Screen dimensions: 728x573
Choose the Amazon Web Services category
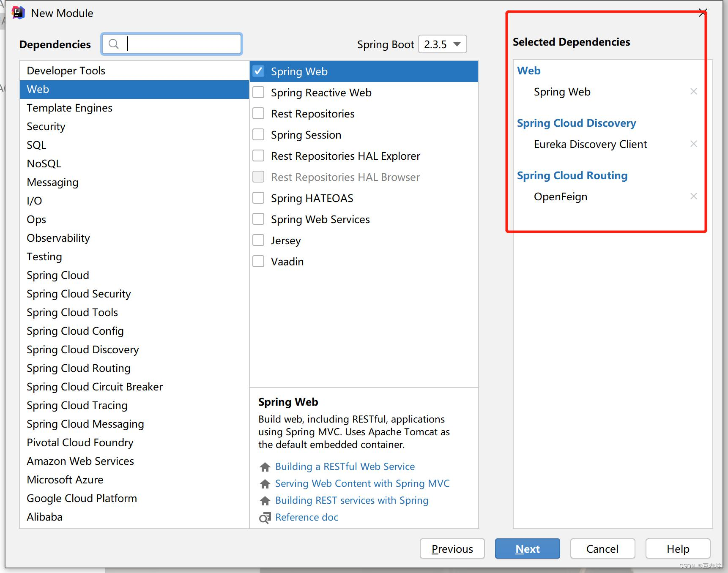[134, 461]
